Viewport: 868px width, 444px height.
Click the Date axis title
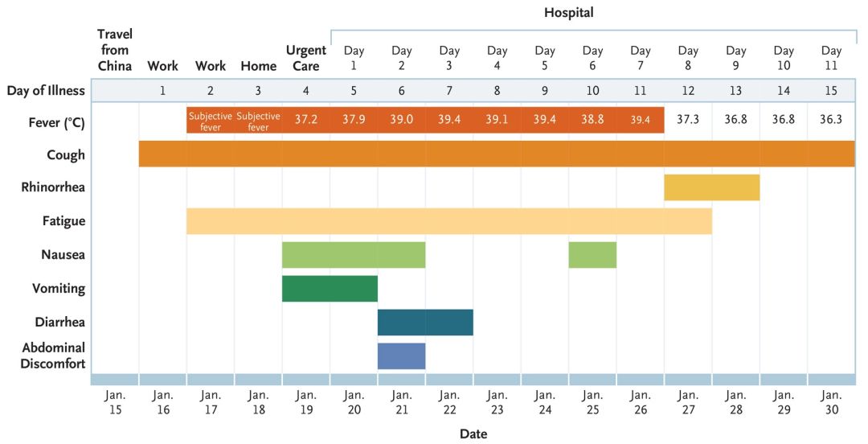(473, 434)
